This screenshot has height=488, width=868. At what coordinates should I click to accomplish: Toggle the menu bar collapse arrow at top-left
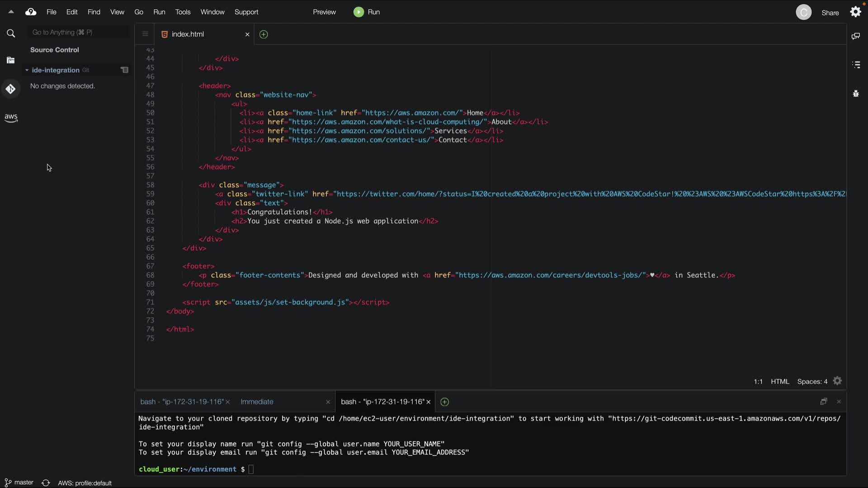pos(11,12)
